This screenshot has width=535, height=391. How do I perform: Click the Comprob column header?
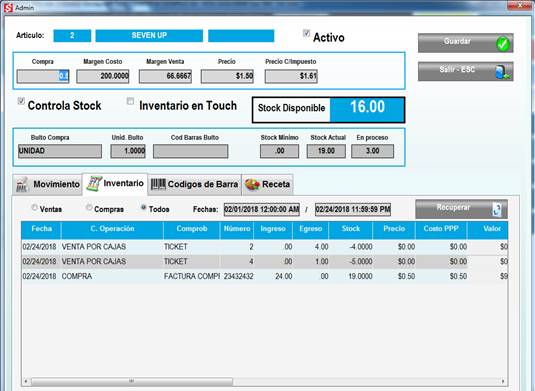(x=192, y=230)
